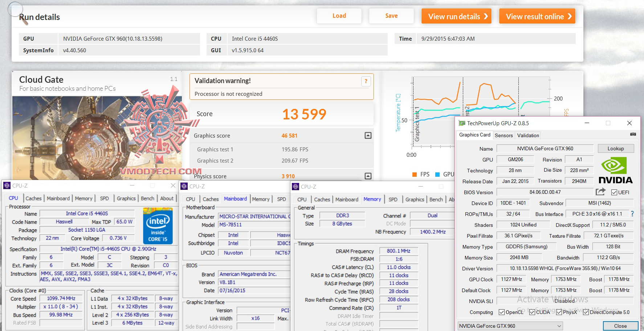Open the Bench tab in the CPU-Z Processor window
644x331 pixels.
click(x=147, y=199)
